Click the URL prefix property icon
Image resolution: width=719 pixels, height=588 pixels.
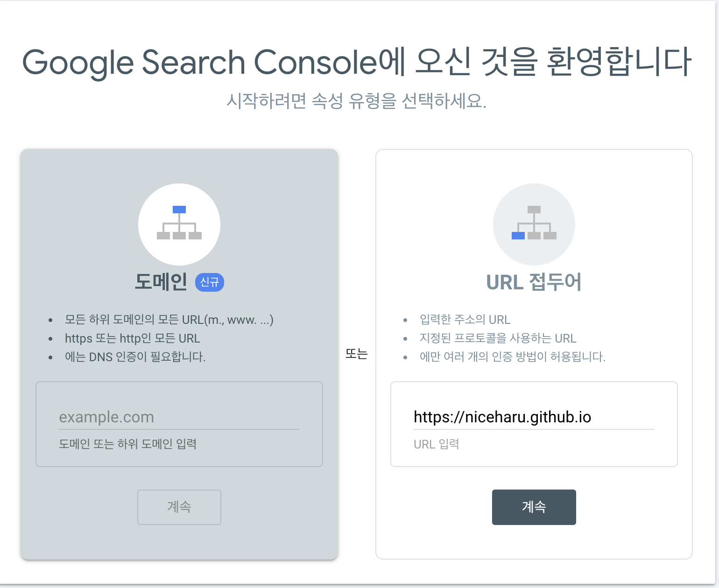534,224
